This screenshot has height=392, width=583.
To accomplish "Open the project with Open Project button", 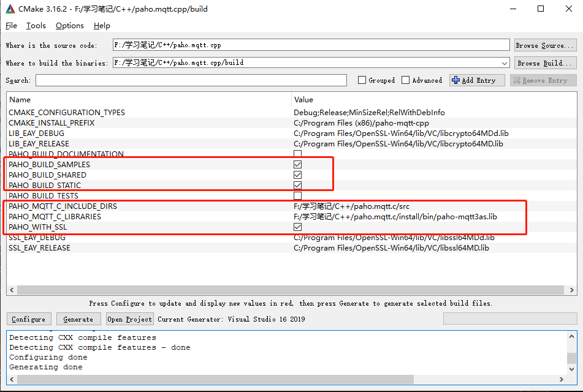I will click(129, 318).
